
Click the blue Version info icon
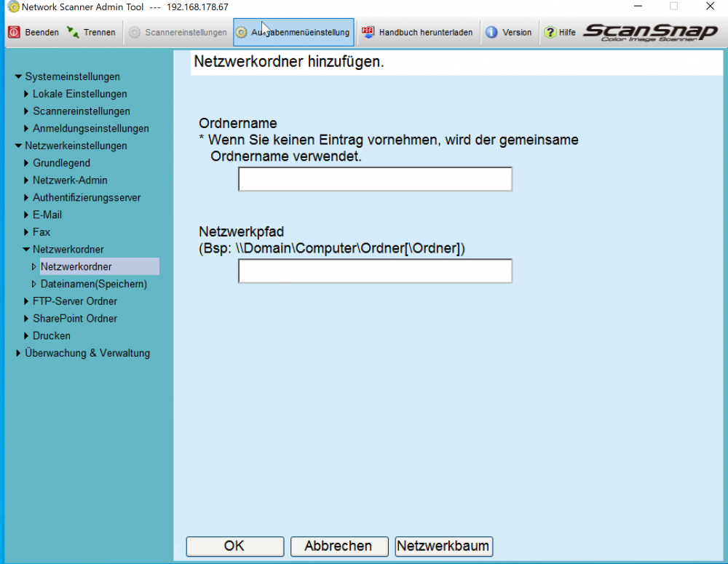coord(491,32)
